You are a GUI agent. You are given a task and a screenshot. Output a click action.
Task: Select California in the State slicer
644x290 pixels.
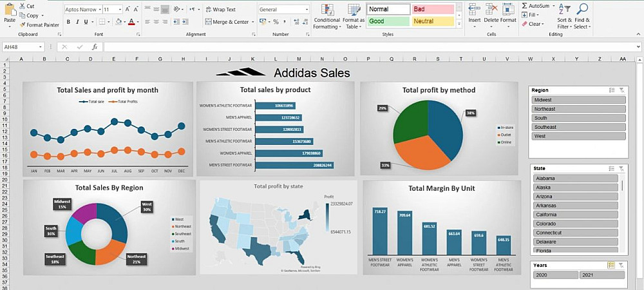pyautogui.click(x=576, y=215)
